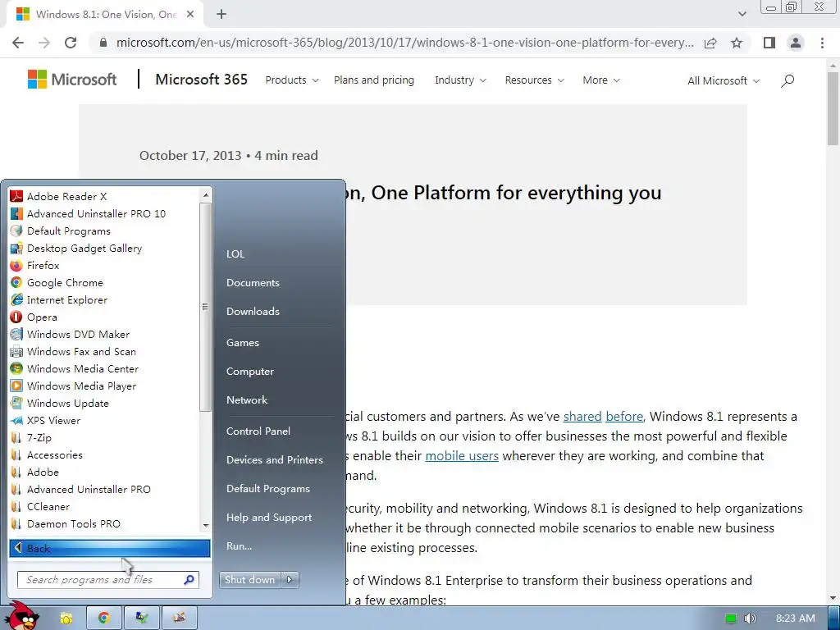Image resolution: width=840 pixels, height=630 pixels.
Task: Click the Shut down button
Action: (250, 580)
